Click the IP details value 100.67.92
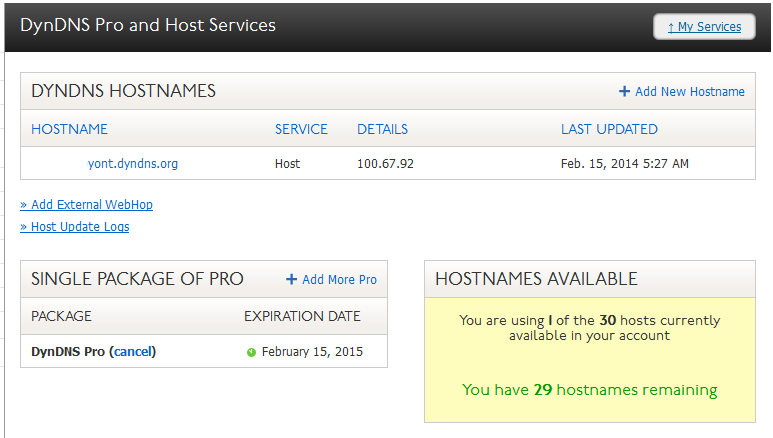Viewport: 773px width, 438px height. click(385, 163)
